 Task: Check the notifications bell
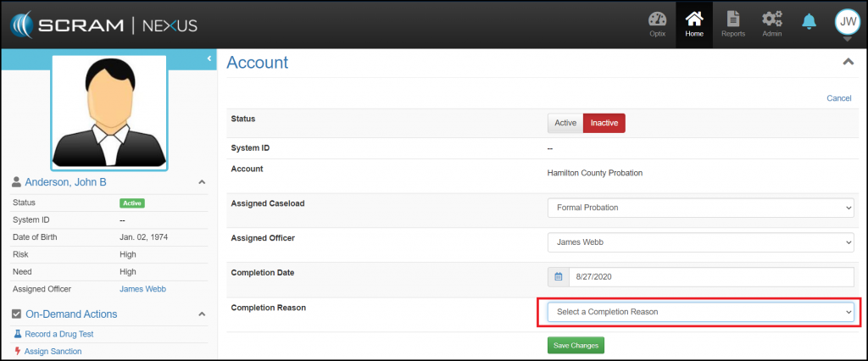coord(810,21)
